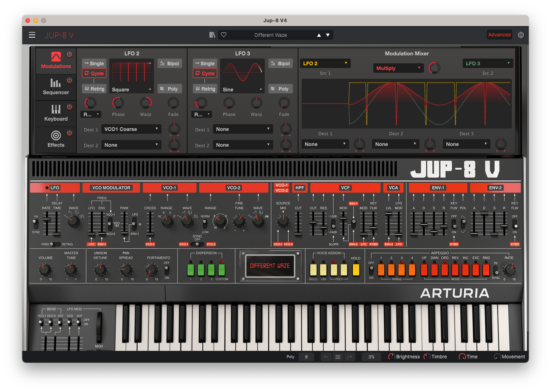This screenshot has width=551, height=392.
Task: Click the VOLUME knob
Action: click(x=45, y=270)
